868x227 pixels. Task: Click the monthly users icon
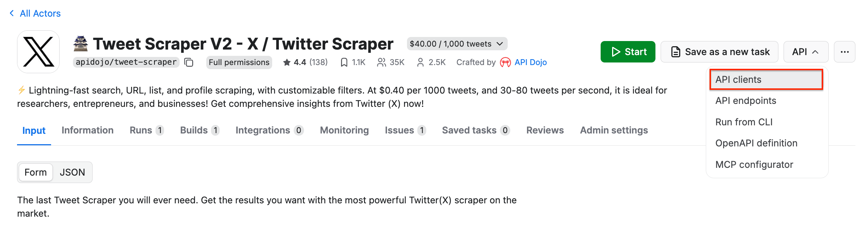[x=381, y=62]
